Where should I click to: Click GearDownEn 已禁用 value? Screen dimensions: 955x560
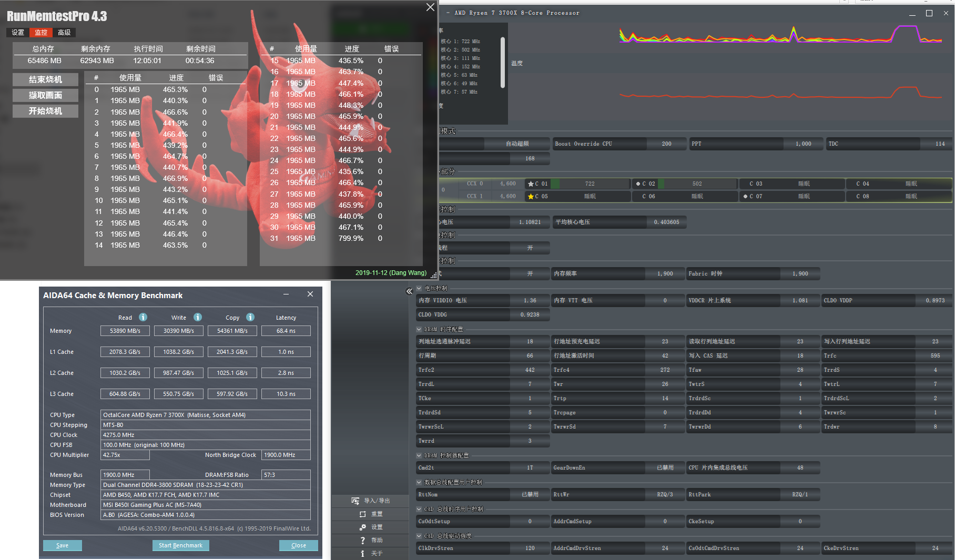[x=665, y=468]
